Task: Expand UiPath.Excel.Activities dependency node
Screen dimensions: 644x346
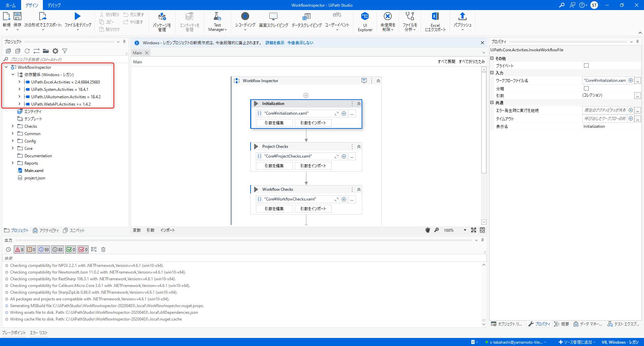Action: (x=19, y=82)
